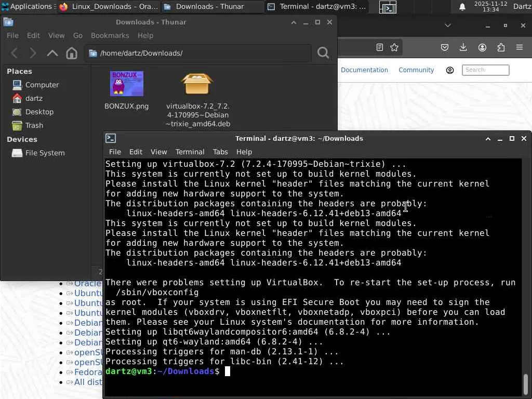Image resolution: width=532 pixels, height=399 pixels.
Task: Open Thunar File menu
Action: click(12, 36)
